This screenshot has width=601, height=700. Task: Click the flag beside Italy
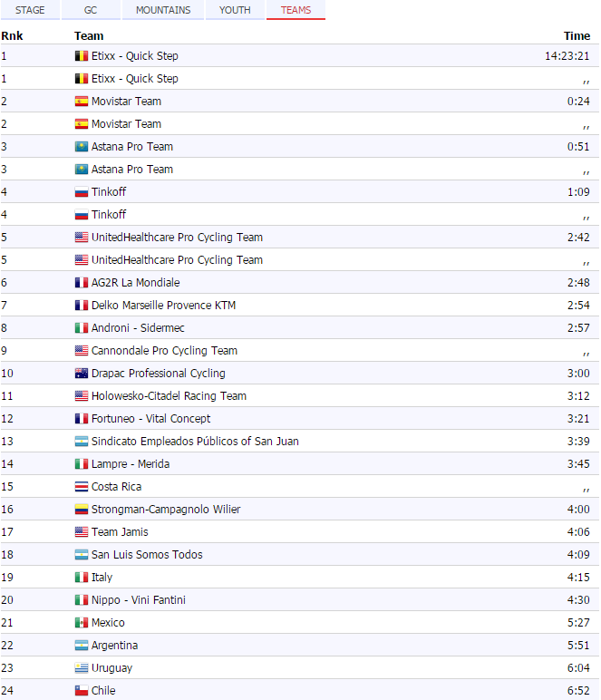click(82, 578)
